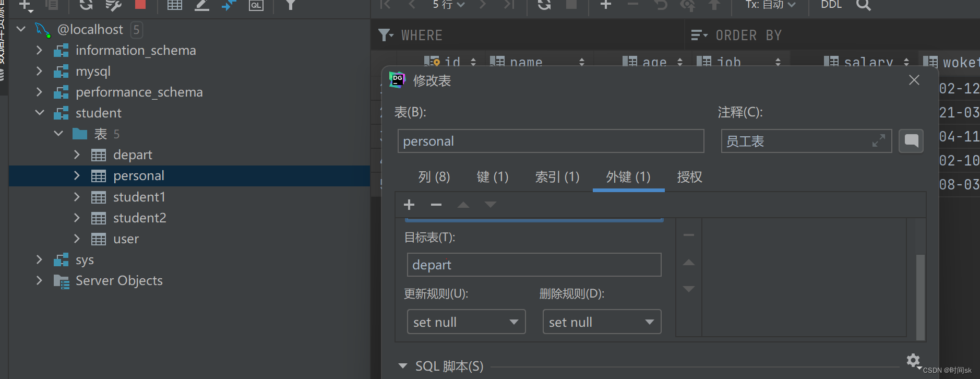Click the settings gear icon near SQL 脚本

(x=913, y=360)
